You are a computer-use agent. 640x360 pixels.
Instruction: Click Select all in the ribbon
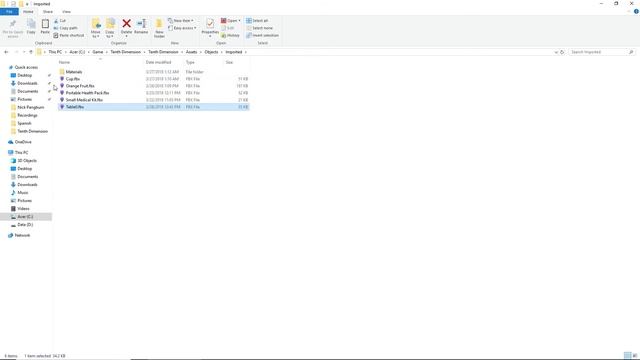(x=257, y=21)
